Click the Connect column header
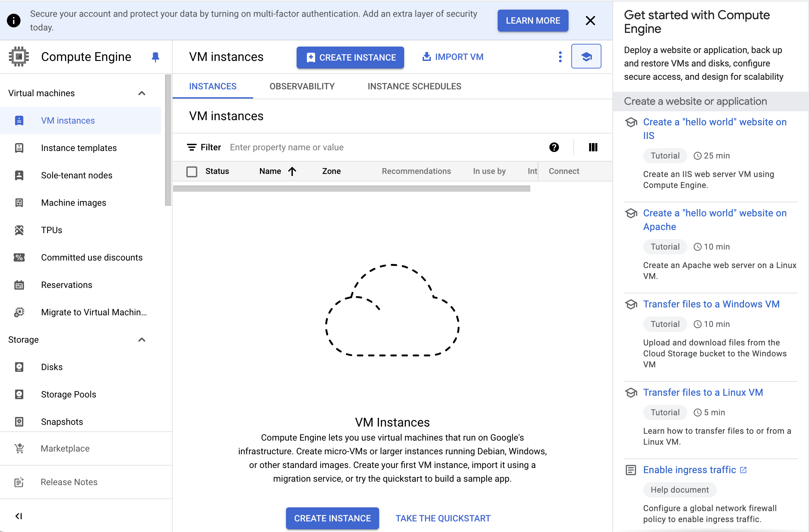This screenshot has height=532, width=809. (x=564, y=171)
